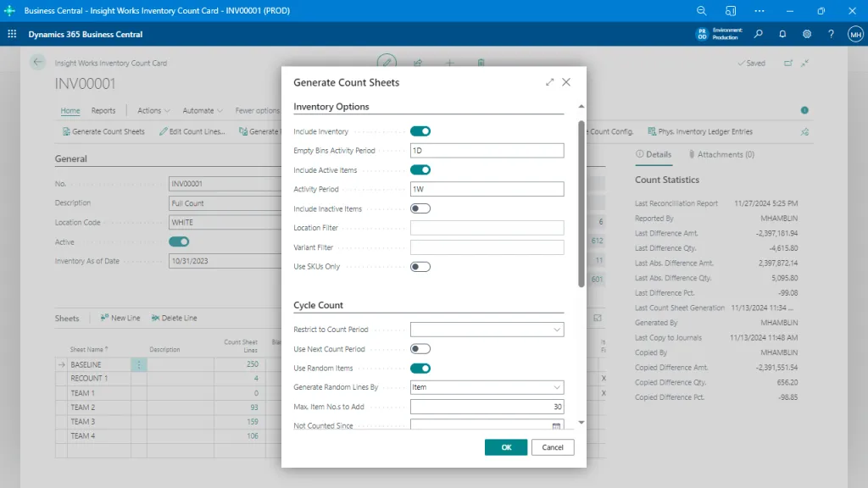Click the Dynamics 365 app launcher grid icon
The height and width of the screenshot is (488, 868).
point(11,34)
